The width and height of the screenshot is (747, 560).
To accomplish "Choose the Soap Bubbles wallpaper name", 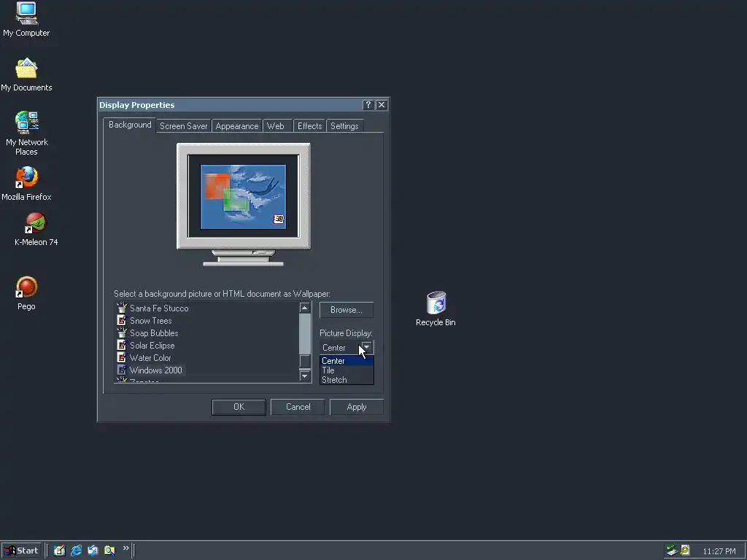I will 154,332.
